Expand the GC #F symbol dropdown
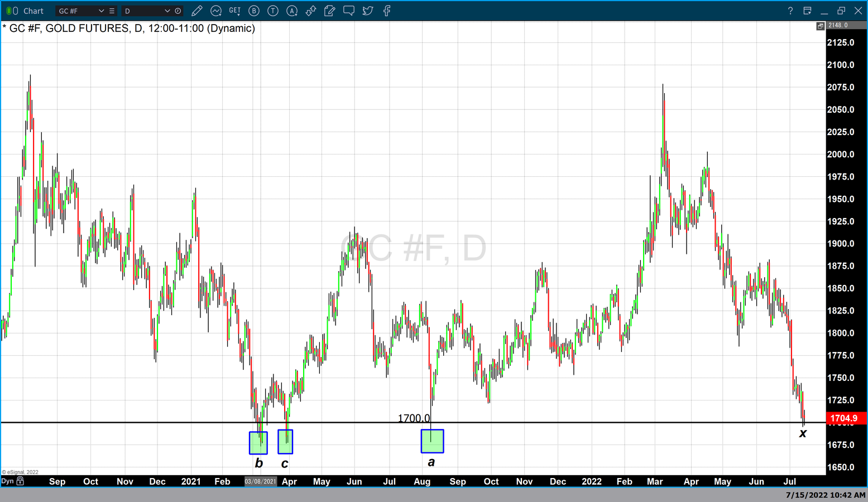Viewport: 868px width, 502px height. click(101, 11)
